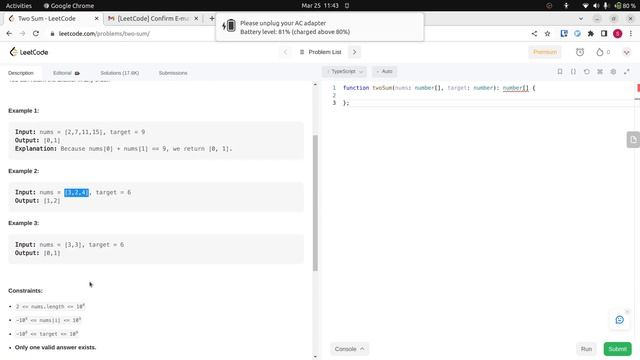The image size is (640, 360).
Task: Open the Activities overview
Action: pos(19,6)
